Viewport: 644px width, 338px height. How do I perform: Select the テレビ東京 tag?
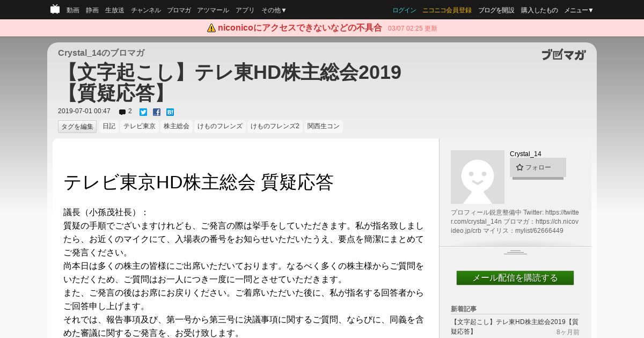tap(140, 127)
